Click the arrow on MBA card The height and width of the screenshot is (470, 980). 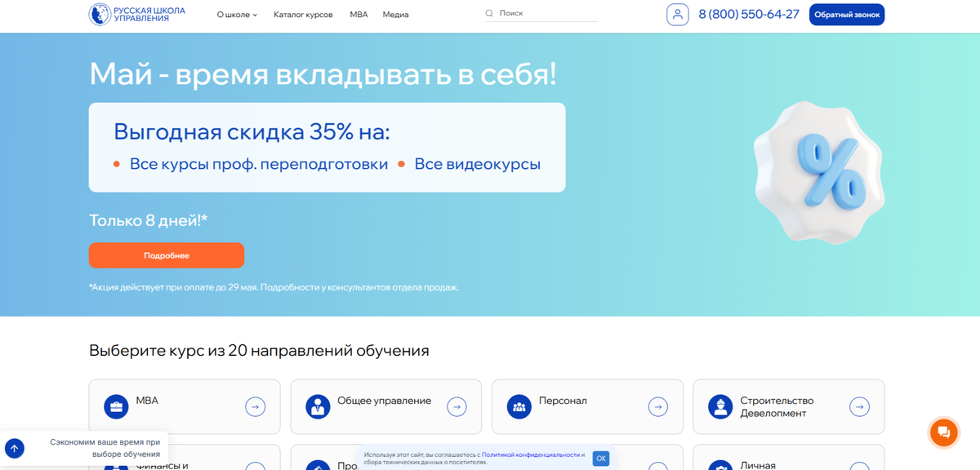[256, 406]
